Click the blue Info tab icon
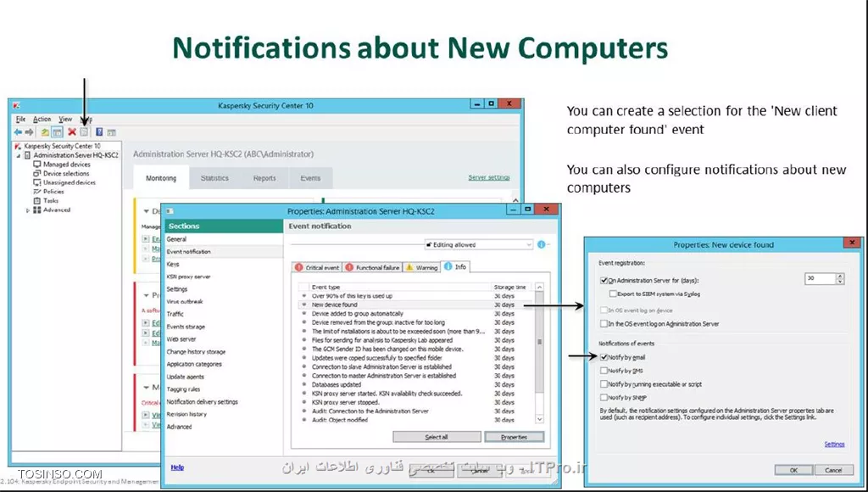 coord(448,266)
